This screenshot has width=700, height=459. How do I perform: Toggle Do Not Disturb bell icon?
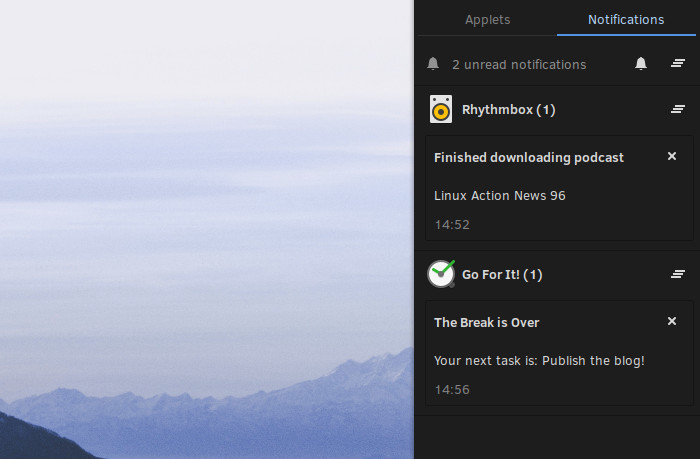pos(641,64)
